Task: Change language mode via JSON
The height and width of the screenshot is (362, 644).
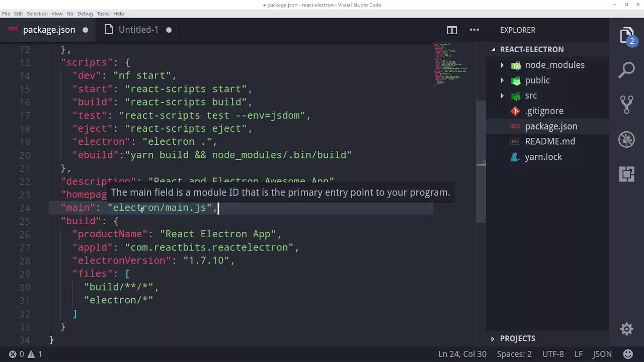Action: click(602, 354)
